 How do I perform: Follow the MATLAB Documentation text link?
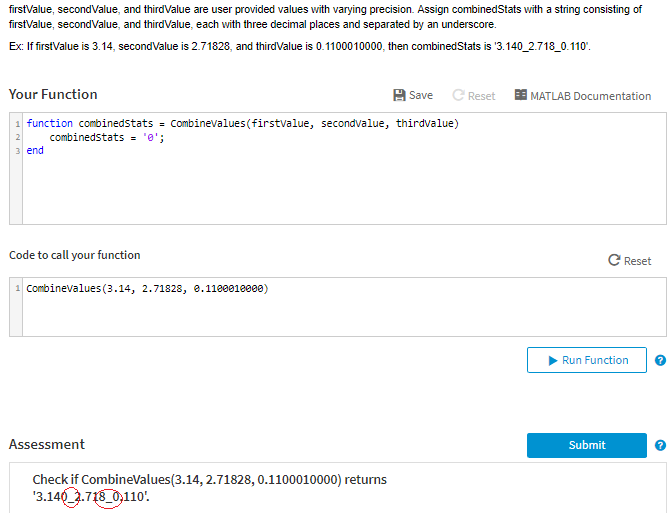590,96
